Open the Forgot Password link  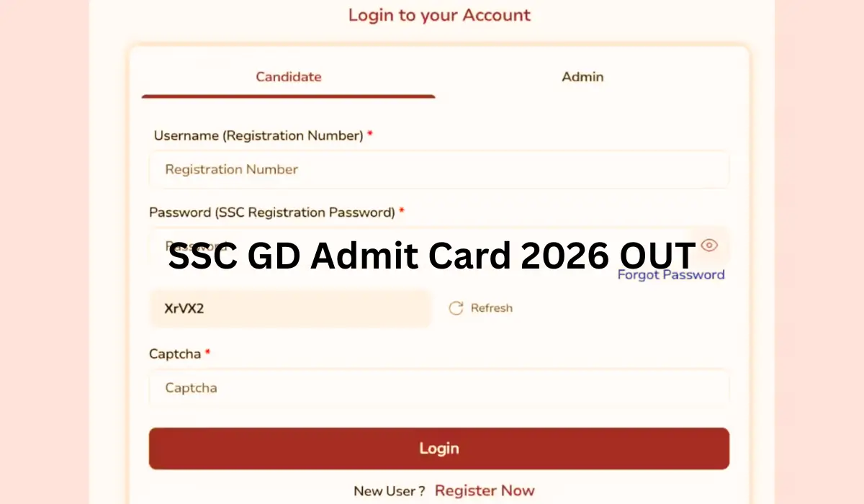pyautogui.click(x=671, y=274)
